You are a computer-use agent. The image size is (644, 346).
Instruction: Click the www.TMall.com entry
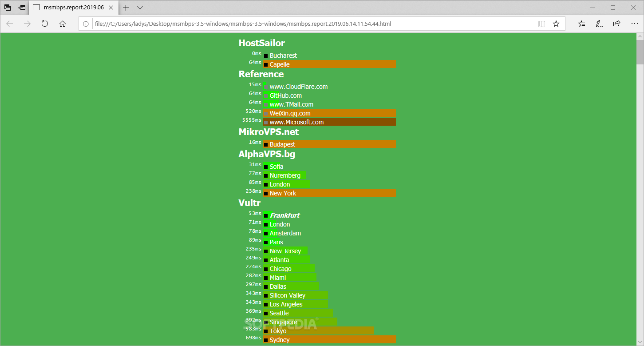292,104
